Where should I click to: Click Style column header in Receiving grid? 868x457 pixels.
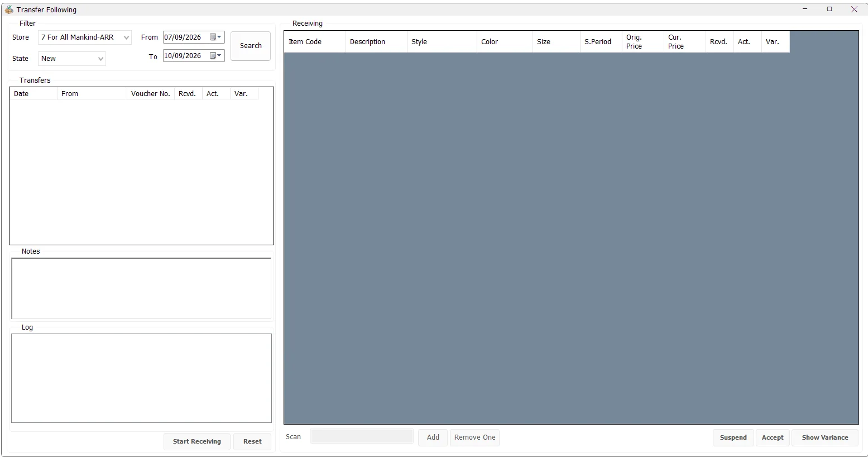442,42
